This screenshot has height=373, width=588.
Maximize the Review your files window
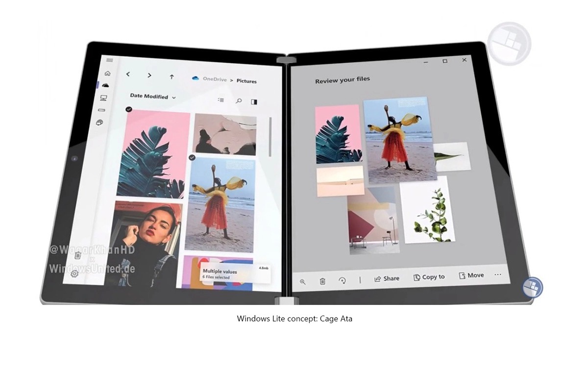pyautogui.click(x=445, y=61)
